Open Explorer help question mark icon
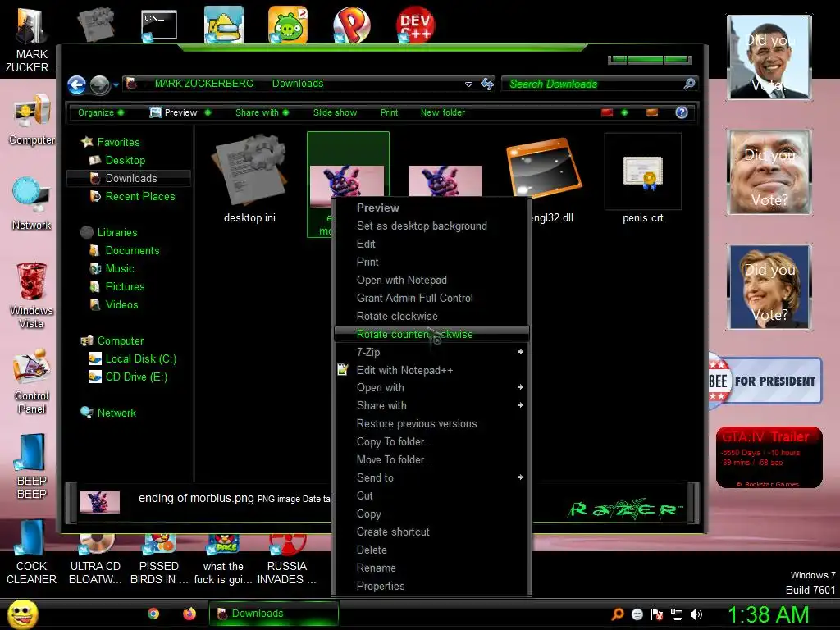 [x=682, y=112]
